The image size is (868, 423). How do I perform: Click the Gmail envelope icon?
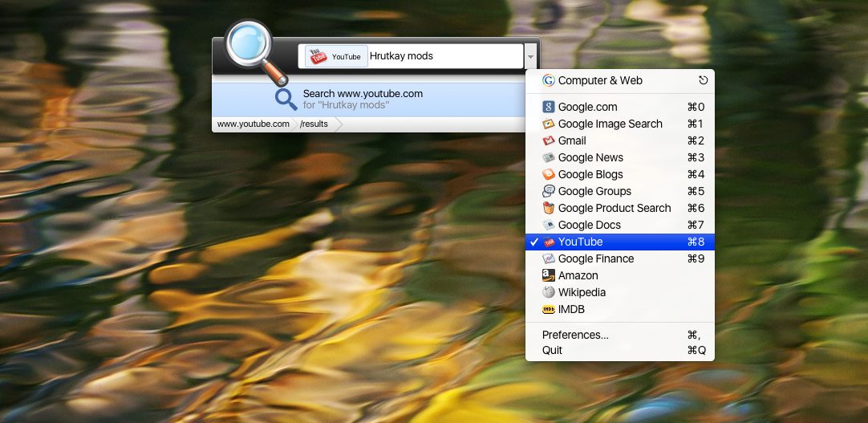549,140
